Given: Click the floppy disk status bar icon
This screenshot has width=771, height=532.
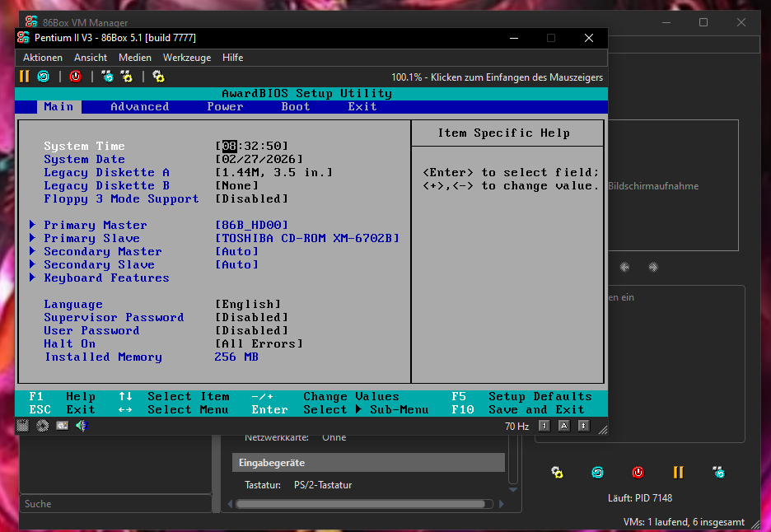Looking at the screenshot, I should tap(23, 426).
